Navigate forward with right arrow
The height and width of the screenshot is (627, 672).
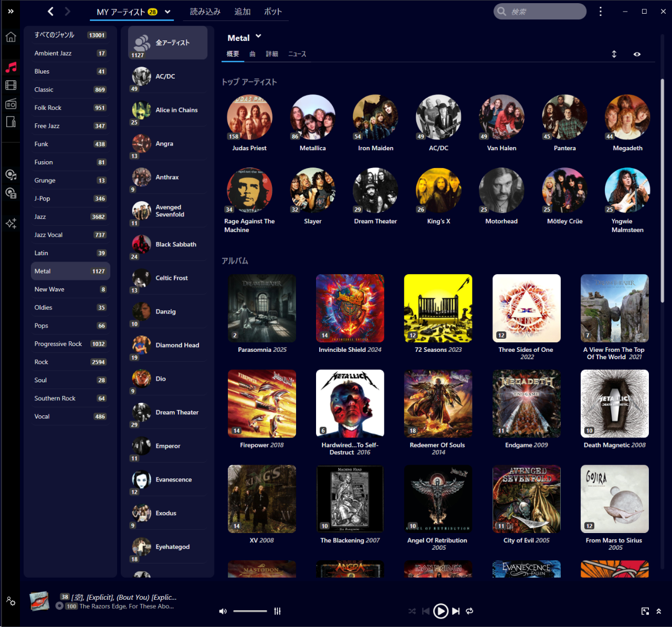click(67, 11)
